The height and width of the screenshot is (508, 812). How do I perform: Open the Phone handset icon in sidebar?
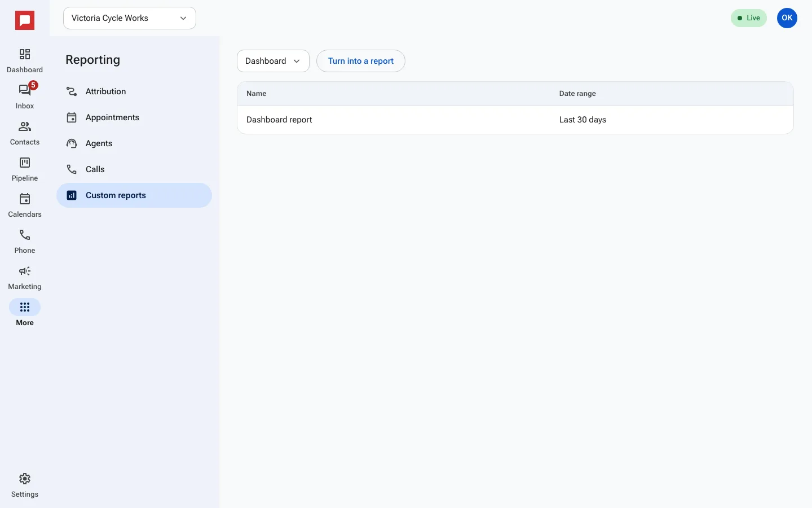[25, 235]
